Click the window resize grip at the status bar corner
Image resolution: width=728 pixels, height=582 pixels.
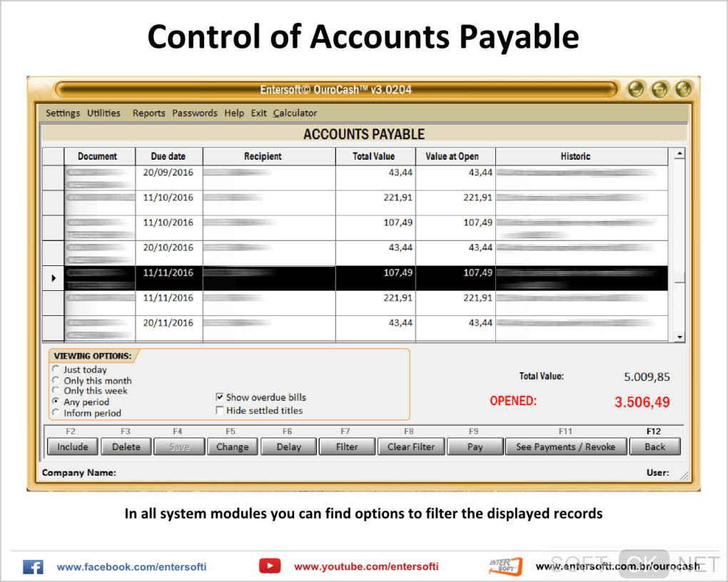pyautogui.click(x=684, y=475)
